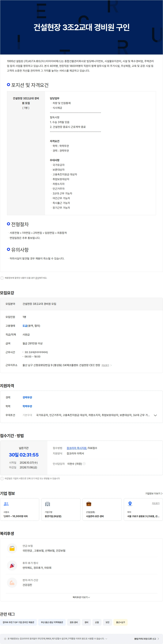Click the plus icon beside 이현수 (차장)
Viewport: 163px width, 644px height.
(84, 463)
